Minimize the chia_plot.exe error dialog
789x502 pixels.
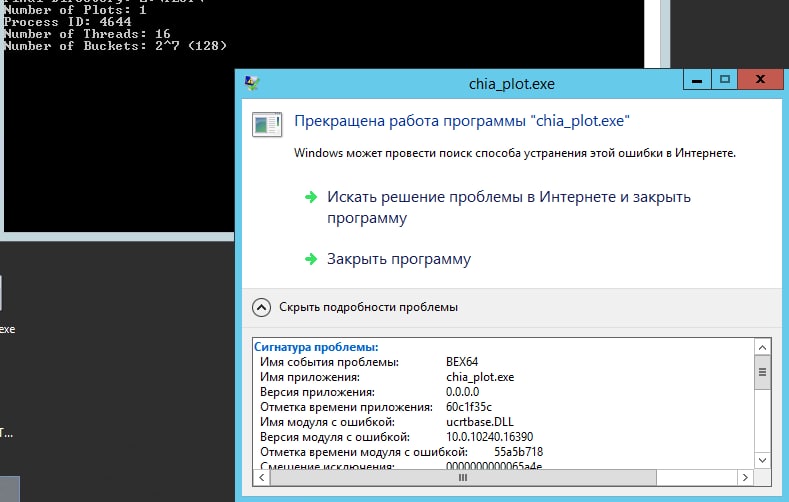(x=697, y=80)
